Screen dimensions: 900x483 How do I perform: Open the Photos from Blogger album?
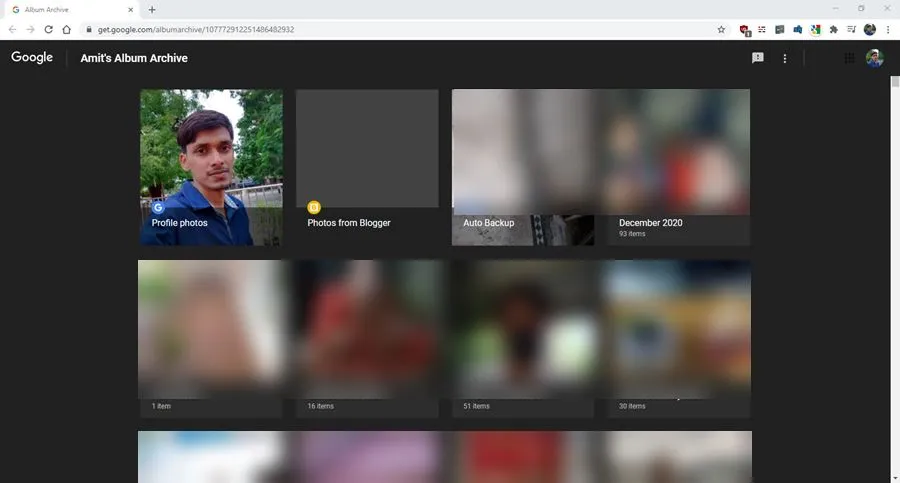click(367, 167)
